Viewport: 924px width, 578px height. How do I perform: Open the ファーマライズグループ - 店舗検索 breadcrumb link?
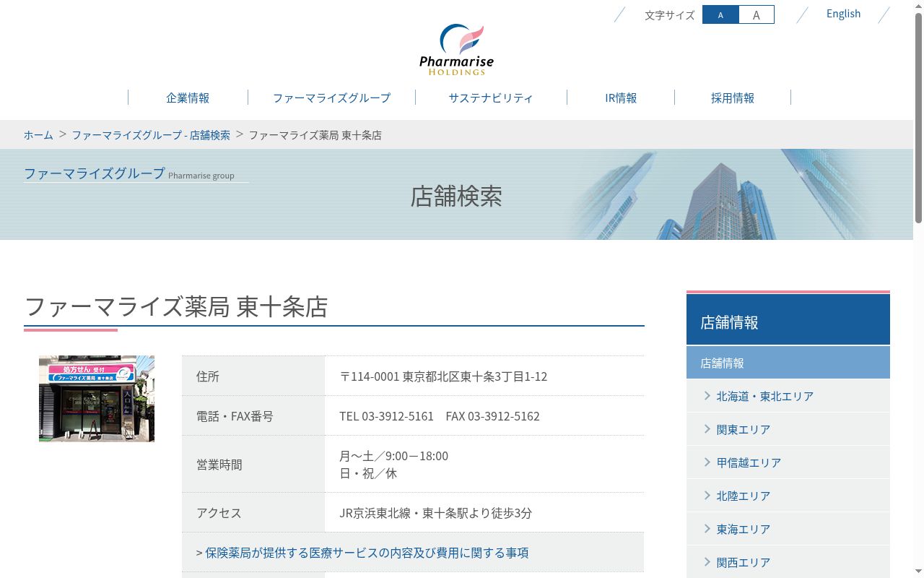151,135
